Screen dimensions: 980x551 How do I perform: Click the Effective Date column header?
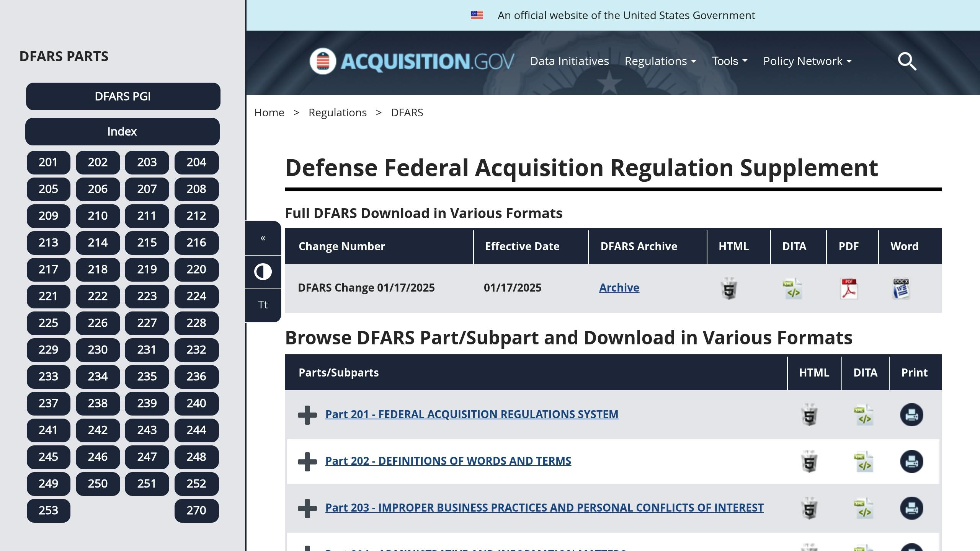531,246
